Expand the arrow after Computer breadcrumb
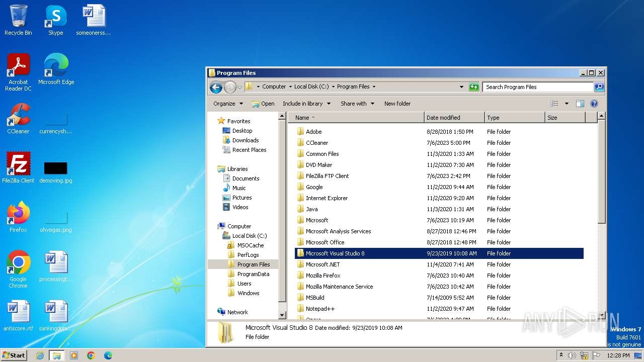Screen dimensions: 644x362 point(290,87)
